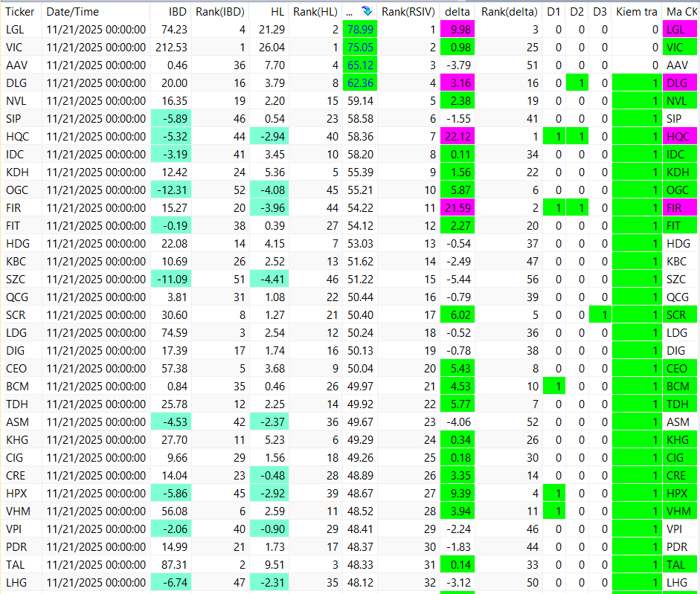
Task: Click the green CEO cell in Ma CK column
Action: tap(680, 369)
